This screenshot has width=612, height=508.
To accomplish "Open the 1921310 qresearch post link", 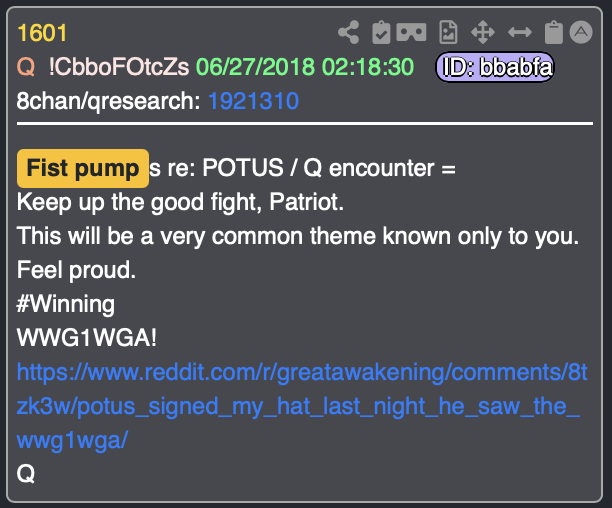I will click(253, 101).
